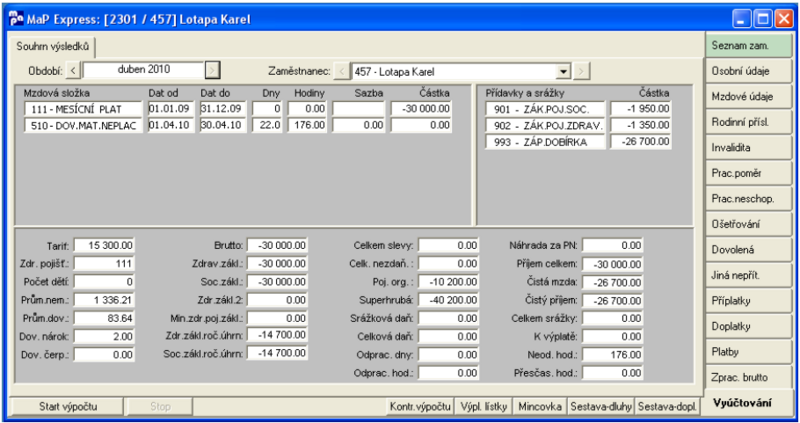Screen dimensions: 800x423
Task: Click the Přesčas. hod. field
Action: pos(613,373)
